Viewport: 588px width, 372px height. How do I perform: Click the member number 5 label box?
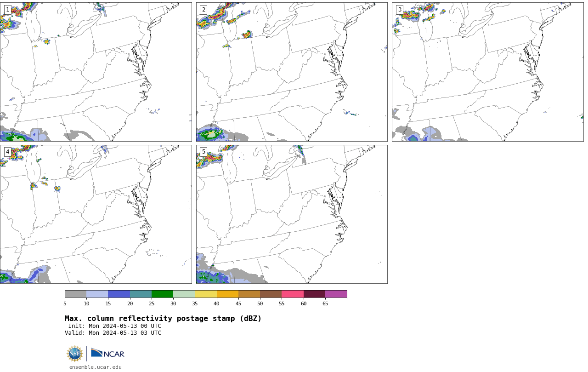[204, 152]
